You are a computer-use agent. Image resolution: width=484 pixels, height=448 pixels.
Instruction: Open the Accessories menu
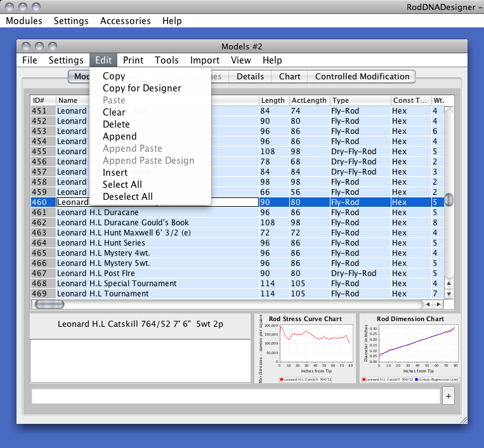[x=126, y=21]
